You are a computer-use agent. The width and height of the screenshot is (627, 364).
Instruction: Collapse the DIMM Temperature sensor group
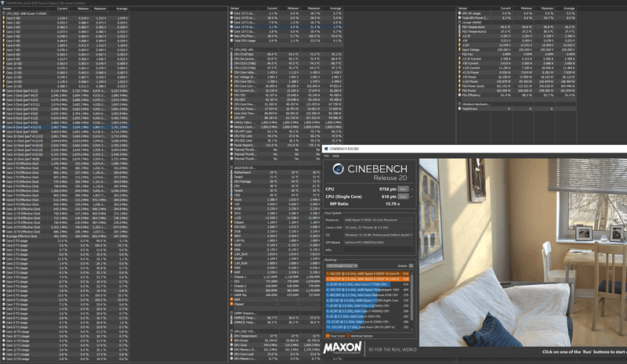231,313
